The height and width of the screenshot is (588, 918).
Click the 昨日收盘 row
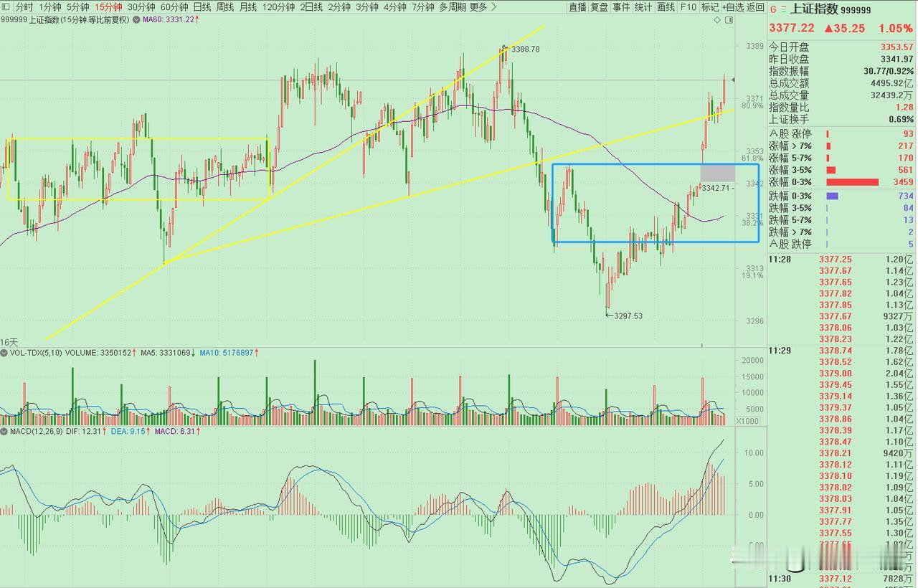pos(841,59)
